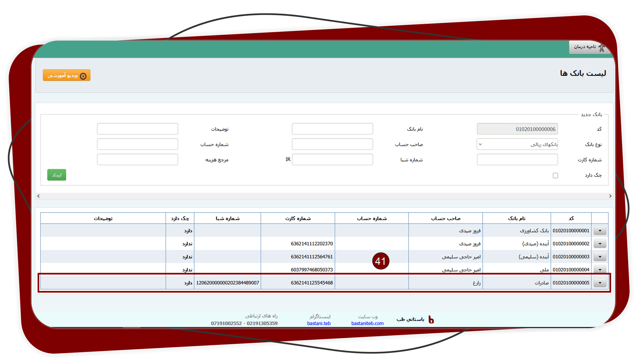Click the باستانی طب logo icon

pos(431,320)
